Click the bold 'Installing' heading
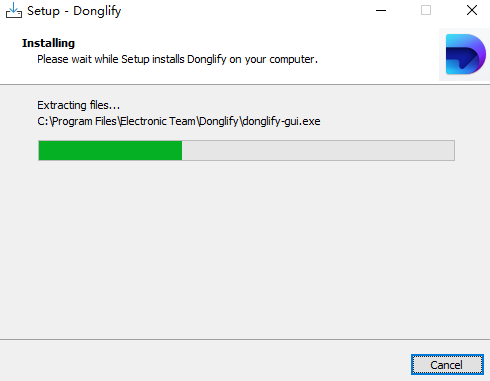 pyautogui.click(x=48, y=43)
